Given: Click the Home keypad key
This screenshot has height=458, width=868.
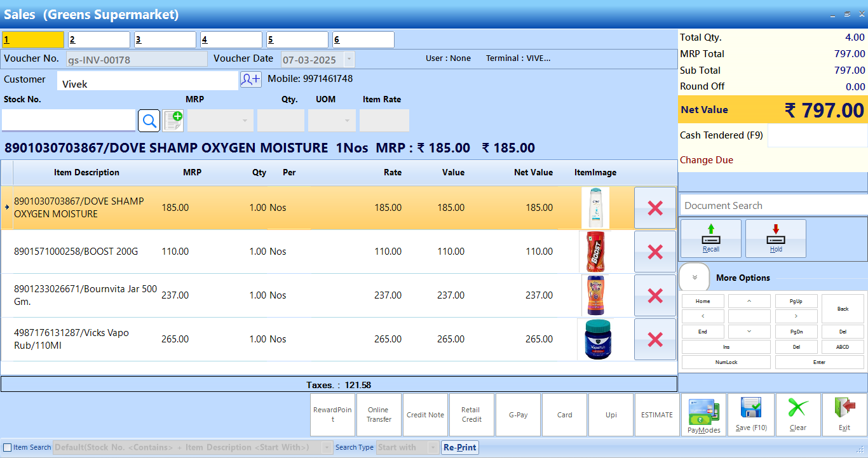Looking at the screenshot, I should pos(703,301).
